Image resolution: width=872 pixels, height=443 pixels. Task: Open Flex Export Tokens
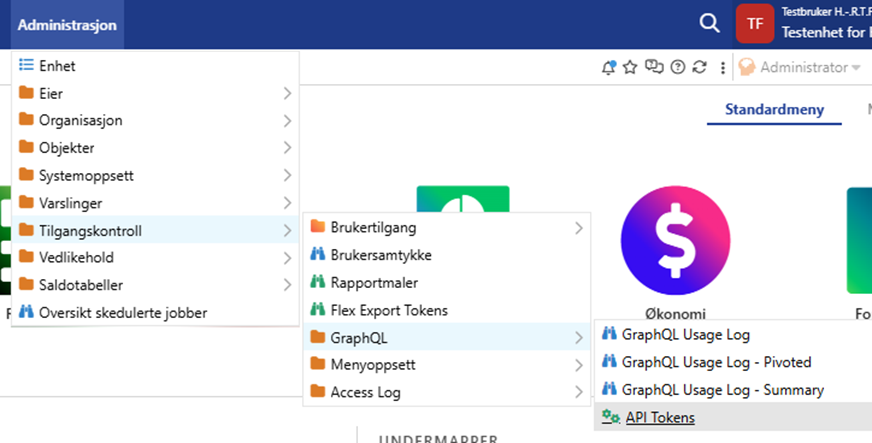point(389,310)
